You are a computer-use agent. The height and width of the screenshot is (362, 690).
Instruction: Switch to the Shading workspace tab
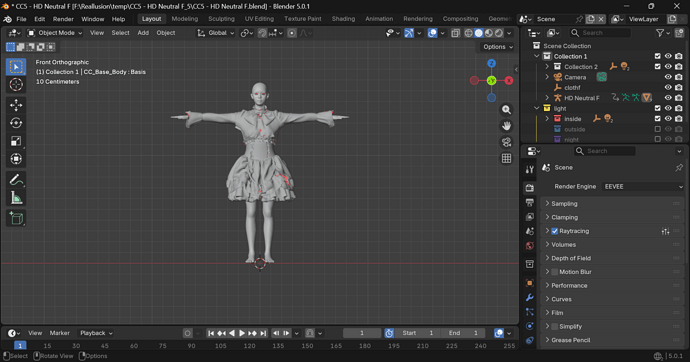pyautogui.click(x=343, y=19)
